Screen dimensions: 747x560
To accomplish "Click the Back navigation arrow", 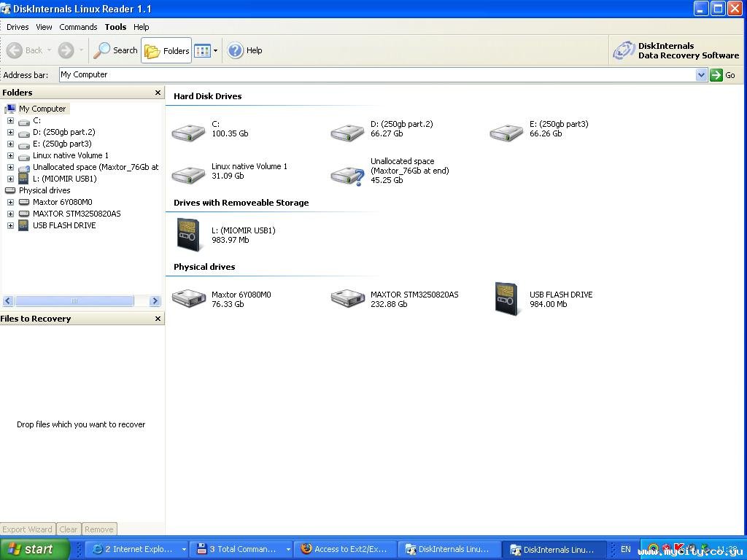I will pyautogui.click(x=15, y=50).
